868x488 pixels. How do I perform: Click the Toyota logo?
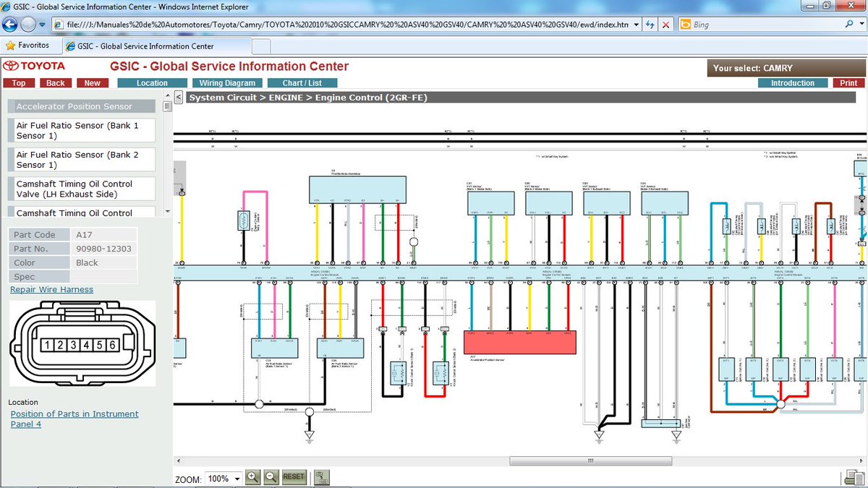[33, 67]
